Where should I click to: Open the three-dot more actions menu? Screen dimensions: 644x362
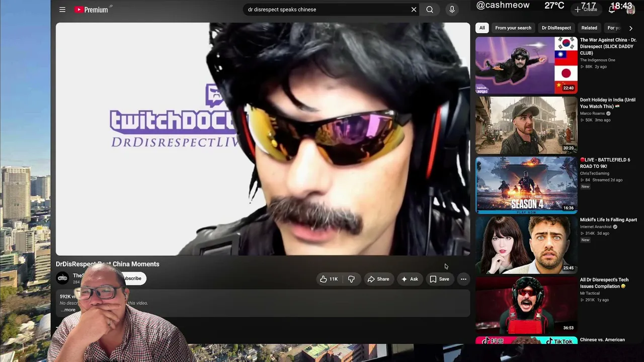(463, 279)
